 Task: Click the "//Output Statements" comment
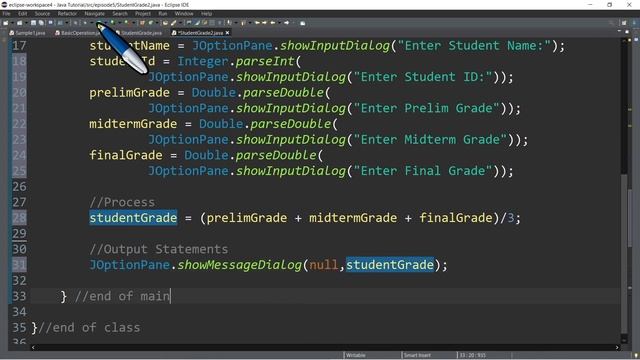pyautogui.click(x=158, y=249)
